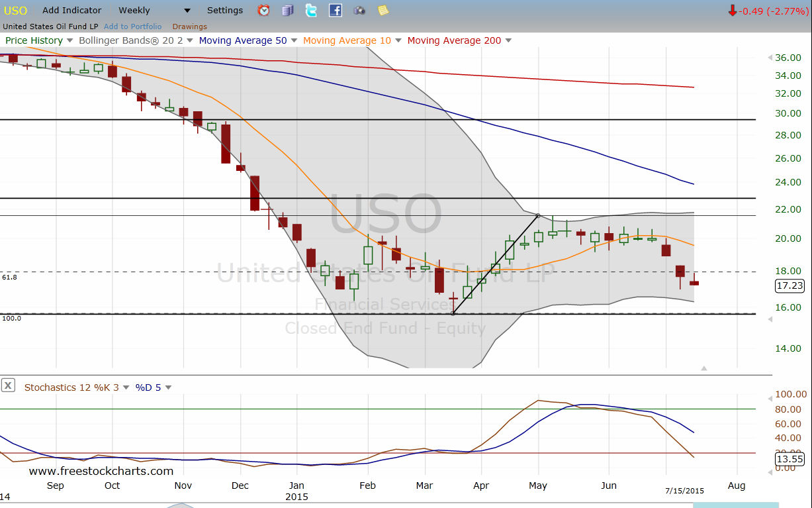Click the 17.23 current price label on axis

(788, 286)
